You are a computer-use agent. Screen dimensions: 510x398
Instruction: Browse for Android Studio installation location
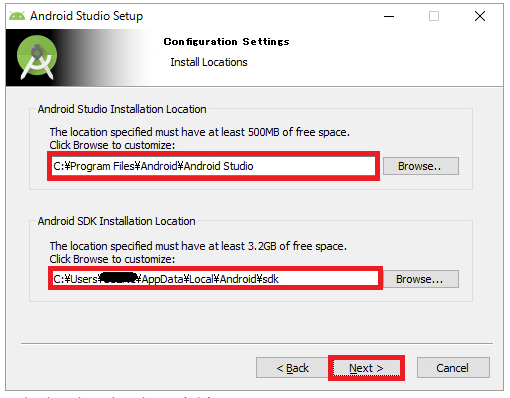coord(421,166)
